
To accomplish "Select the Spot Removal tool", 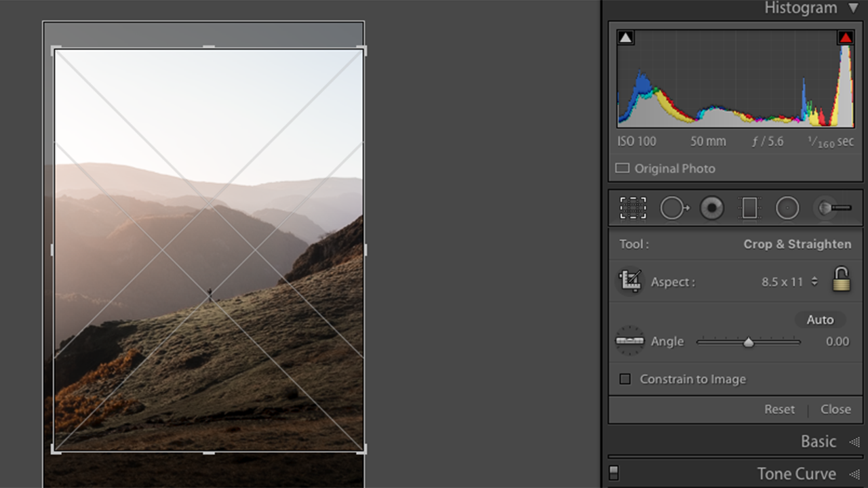I will pos(674,208).
